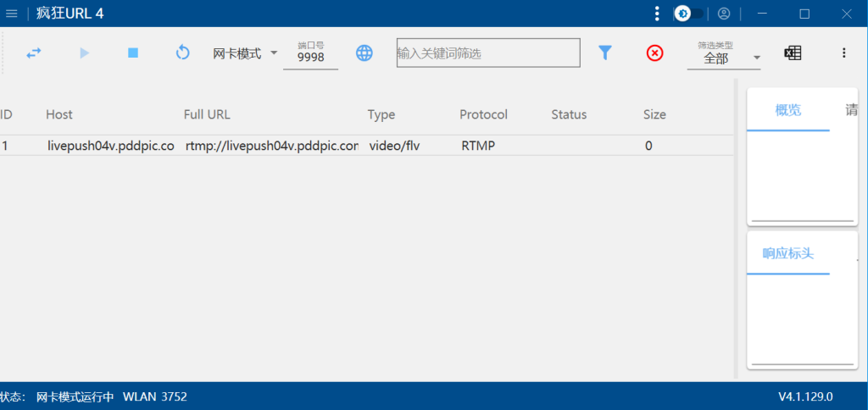The width and height of the screenshot is (868, 410).
Task: Open the 网卡模式 mode dropdown
Action: 245,53
